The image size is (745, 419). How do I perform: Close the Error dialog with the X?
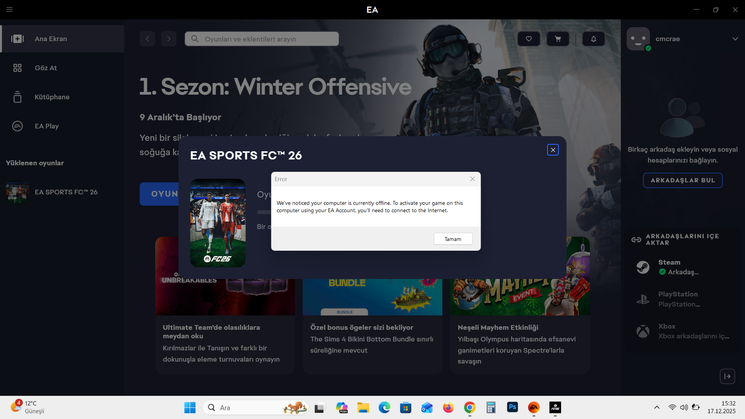[472, 179]
